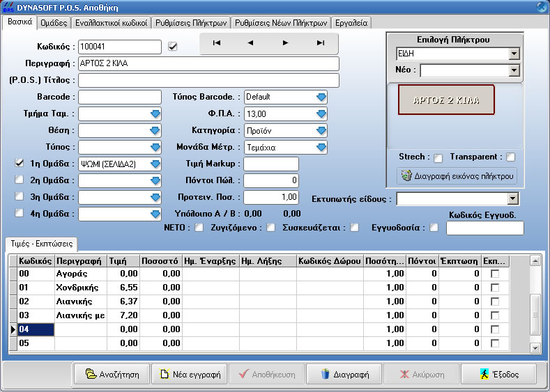
Task: Switch to the Ρυθμίσεις Πλήκτρων tab
Action: click(191, 23)
